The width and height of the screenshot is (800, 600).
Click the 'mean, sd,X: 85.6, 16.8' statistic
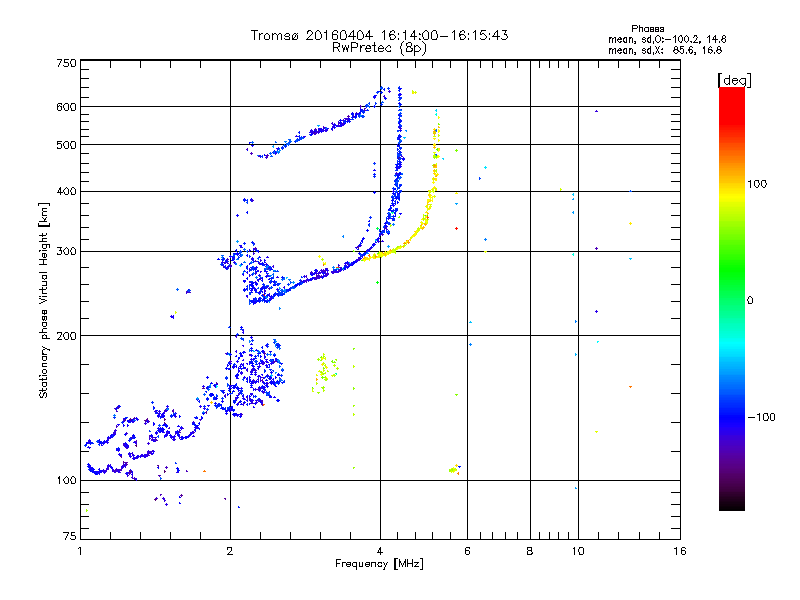point(665,50)
